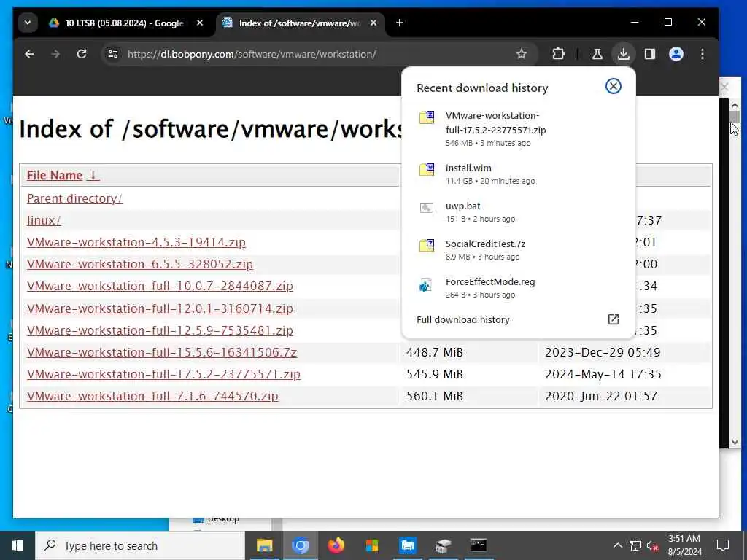Image resolution: width=747 pixels, height=560 pixels.
Task: Reload the current page
Action: pos(82,54)
